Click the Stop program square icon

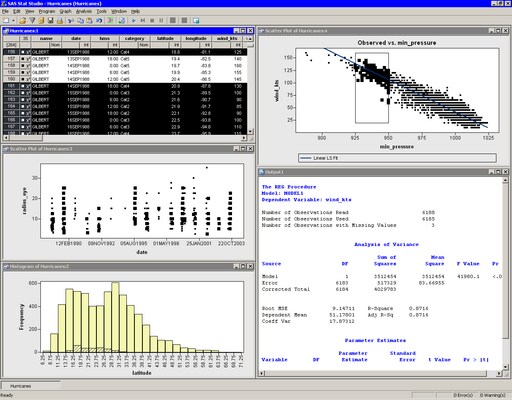(x=152, y=21)
